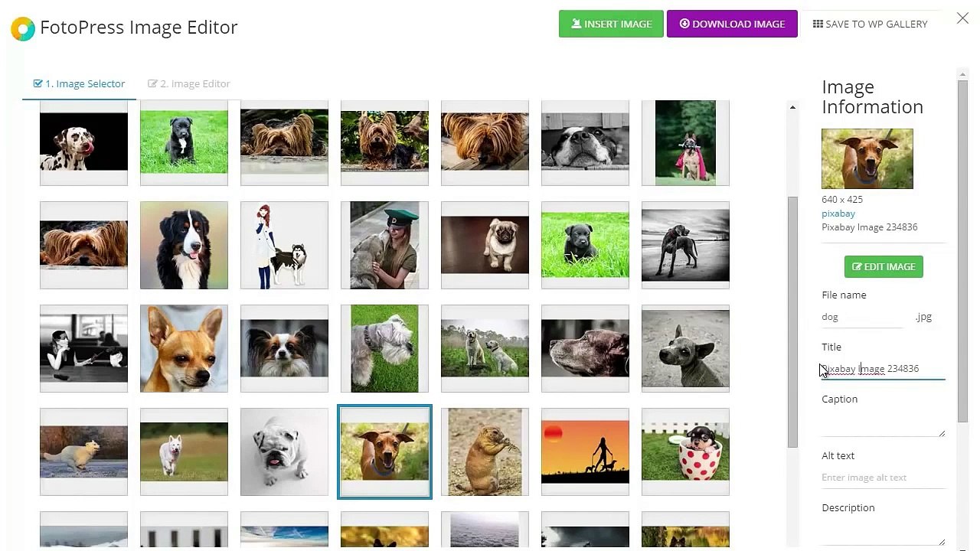Select the white schnauzer on grass
This screenshot has width=980, height=551.
pyautogui.click(x=384, y=348)
